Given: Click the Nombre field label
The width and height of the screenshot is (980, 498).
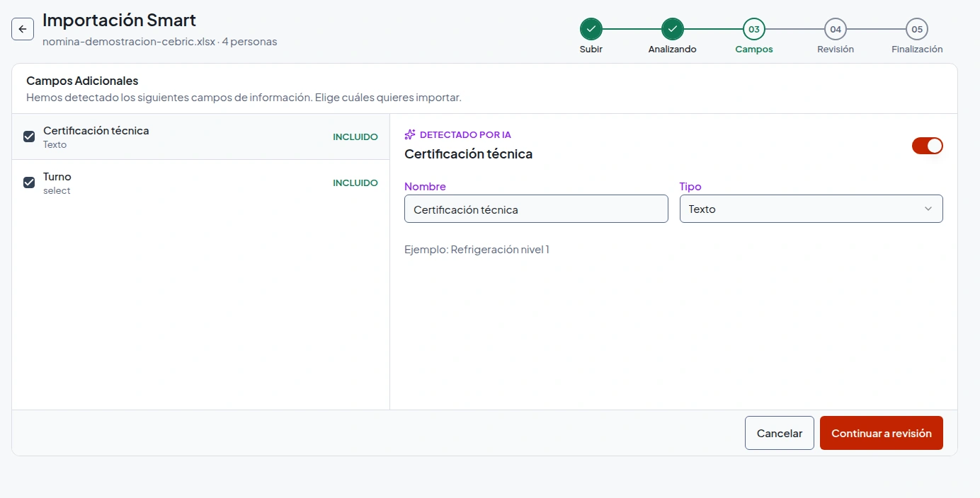Looking at the screenshot, I should [425, 187].
